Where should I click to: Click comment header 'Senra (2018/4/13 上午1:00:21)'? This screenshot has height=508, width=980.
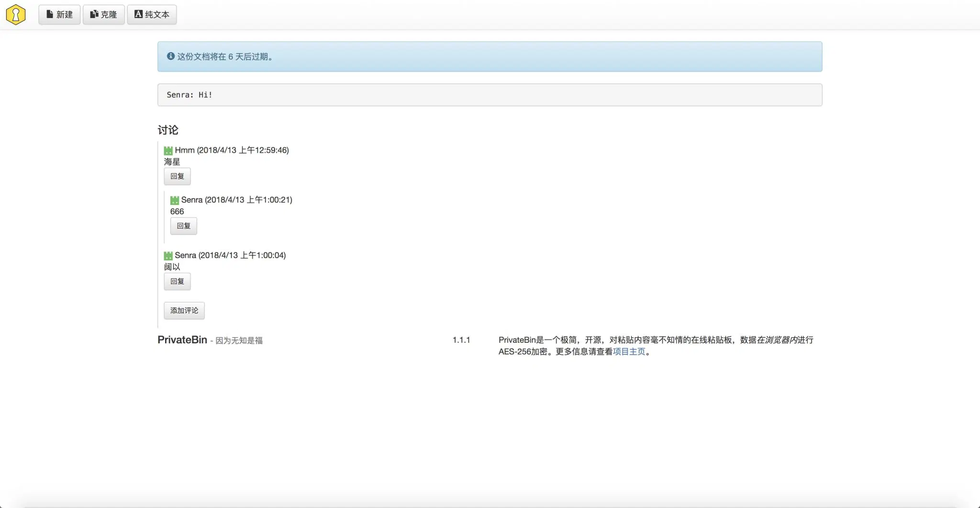point(237,200)
